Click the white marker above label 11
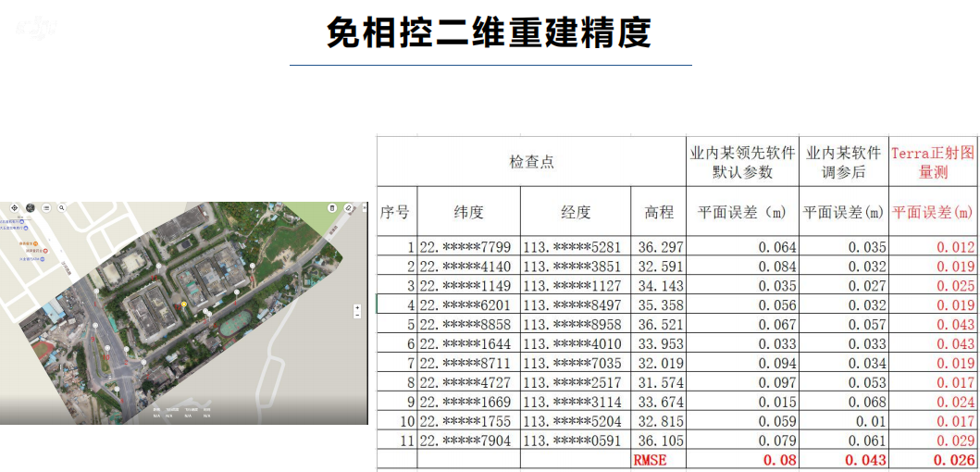 pyautogui.click(x=159, y=267)
